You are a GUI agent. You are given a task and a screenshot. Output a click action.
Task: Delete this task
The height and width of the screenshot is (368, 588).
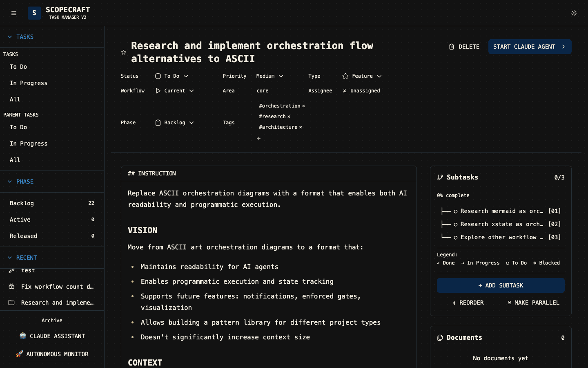point(464,47)
